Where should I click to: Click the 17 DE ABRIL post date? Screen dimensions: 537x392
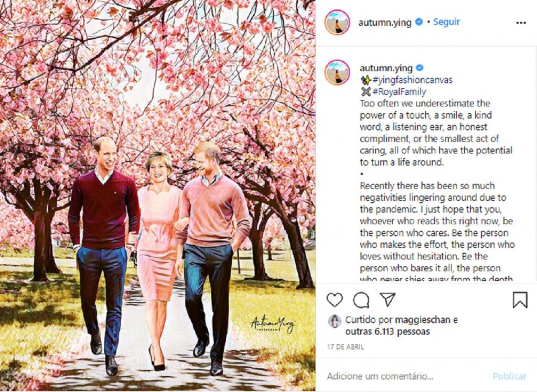[x=346, y=347]
